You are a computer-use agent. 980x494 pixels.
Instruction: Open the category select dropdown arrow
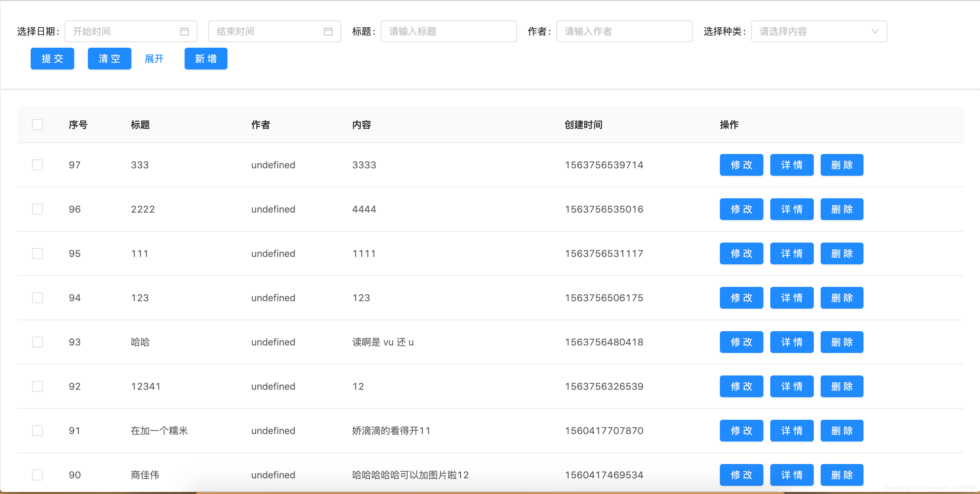(875, 31)
